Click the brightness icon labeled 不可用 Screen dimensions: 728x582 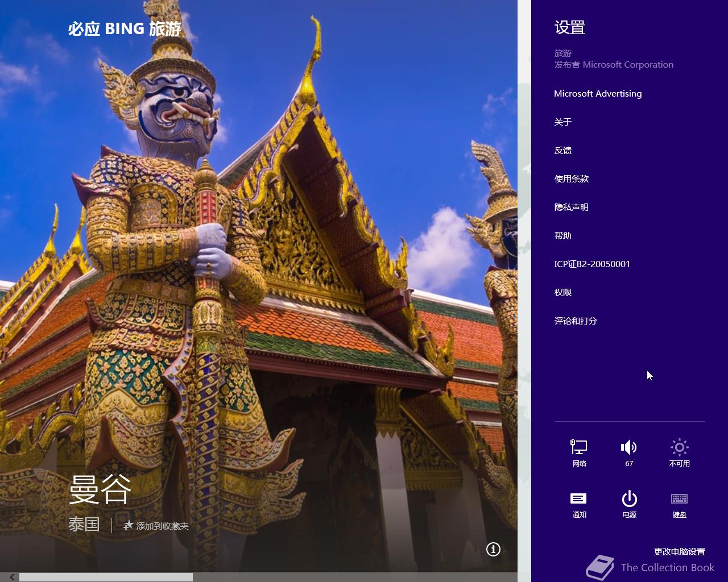(x=679, y=453)
